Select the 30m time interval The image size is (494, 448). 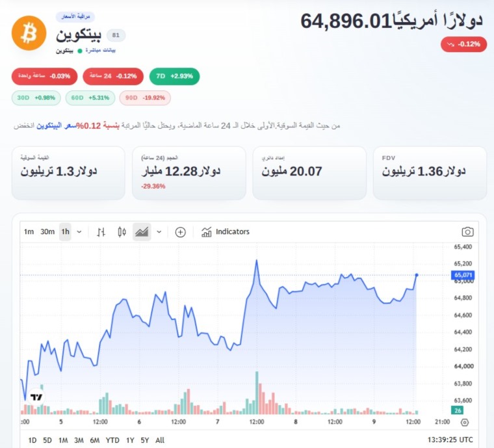click(47, 232)
